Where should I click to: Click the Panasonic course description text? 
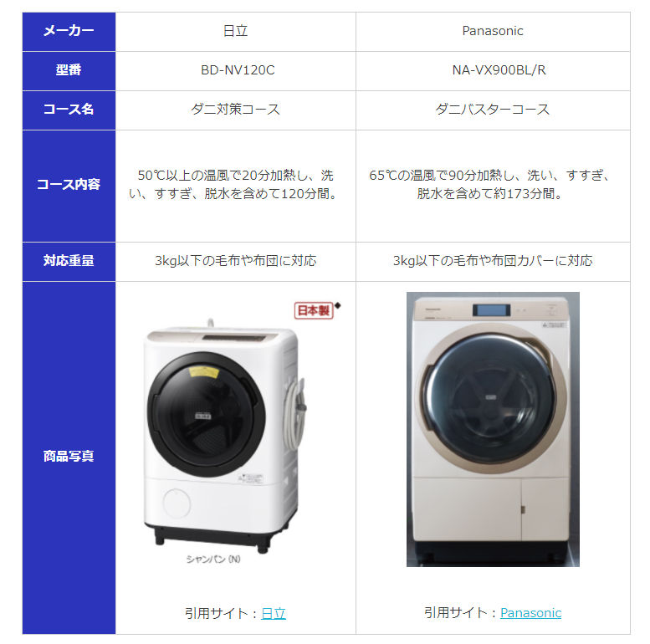[x=492, y=184]
